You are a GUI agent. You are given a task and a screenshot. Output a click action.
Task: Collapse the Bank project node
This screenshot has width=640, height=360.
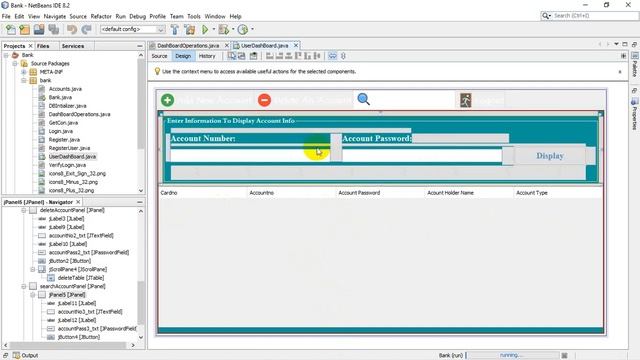point(6,55)
